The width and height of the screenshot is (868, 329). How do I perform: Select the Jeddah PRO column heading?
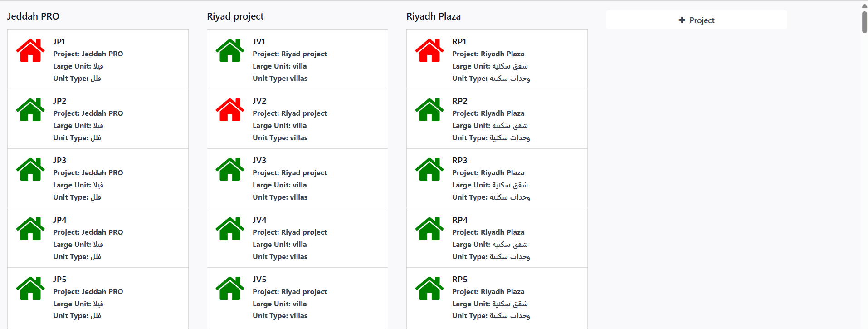point(33,16)
